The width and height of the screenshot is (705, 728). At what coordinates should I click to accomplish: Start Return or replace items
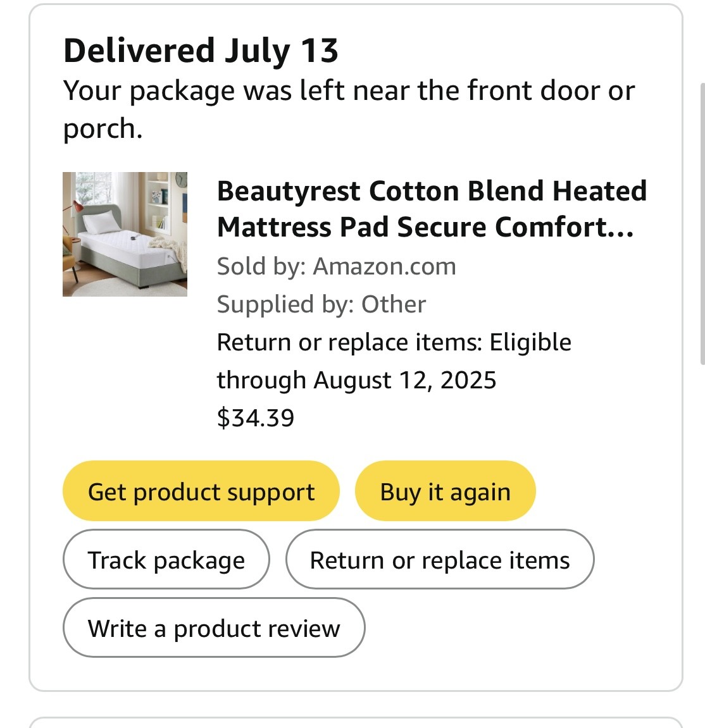[440, 559]
